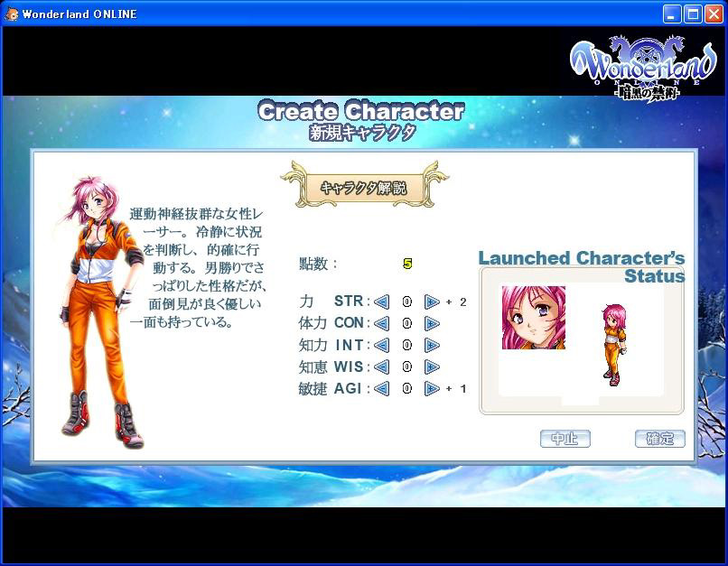Click the 体力 CON label
The height and width of the screenshot is (566, 728).
click(x=334, y=323)
